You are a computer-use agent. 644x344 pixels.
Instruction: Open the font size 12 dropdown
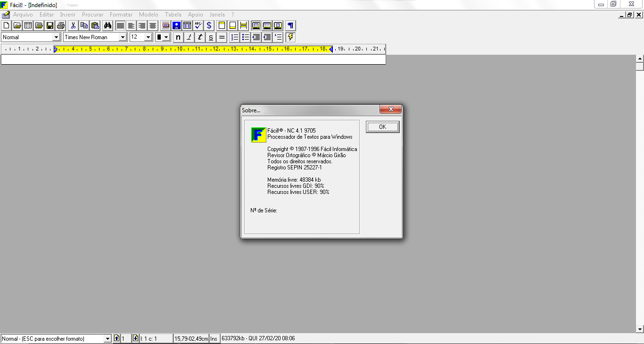[148, 37]
